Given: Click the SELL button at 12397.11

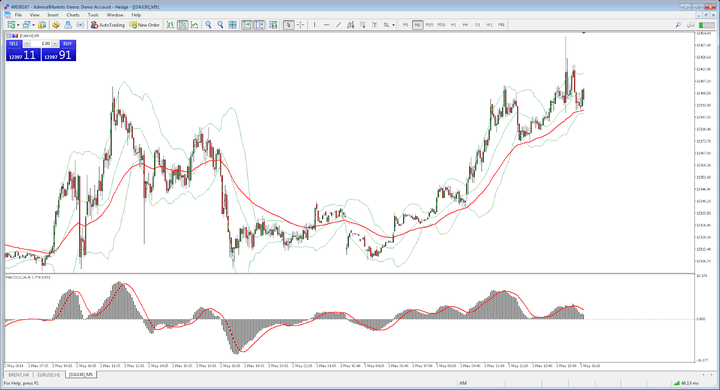Looking at the screenshot, I should pos(23,55).
